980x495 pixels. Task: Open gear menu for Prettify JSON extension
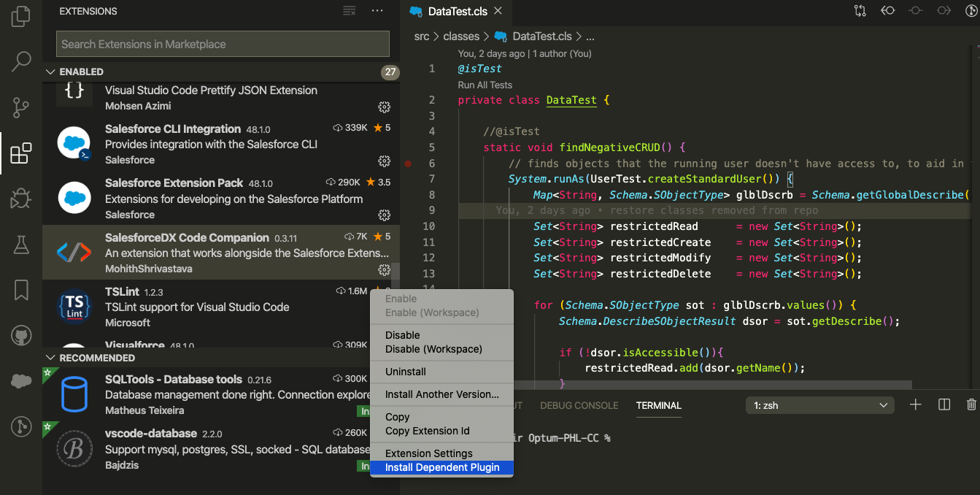click(x=384, y=107)
